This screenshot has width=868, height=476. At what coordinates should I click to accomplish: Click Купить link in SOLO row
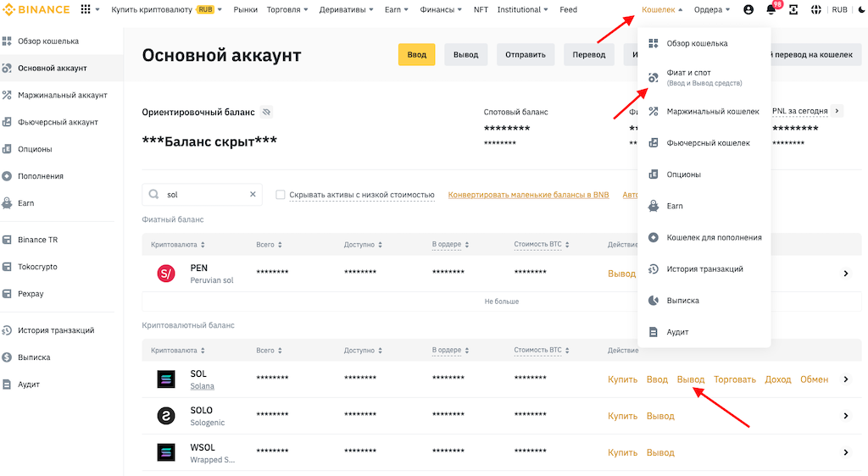tap(623, 416)
